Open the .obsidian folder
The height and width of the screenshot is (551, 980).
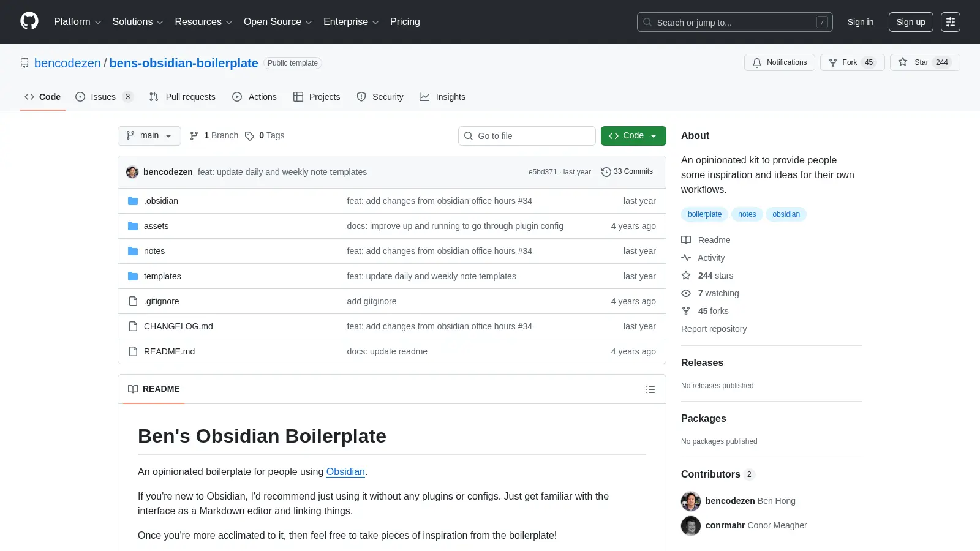161,201
